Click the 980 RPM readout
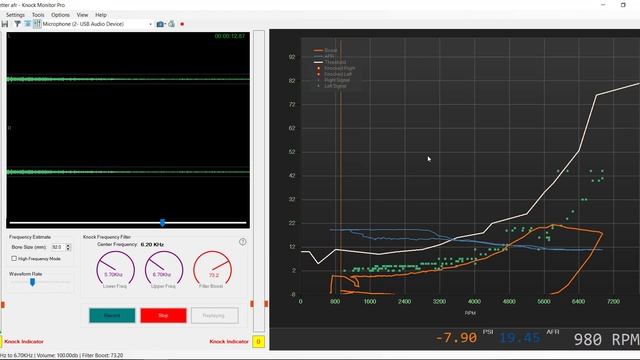 coord(607,339)
